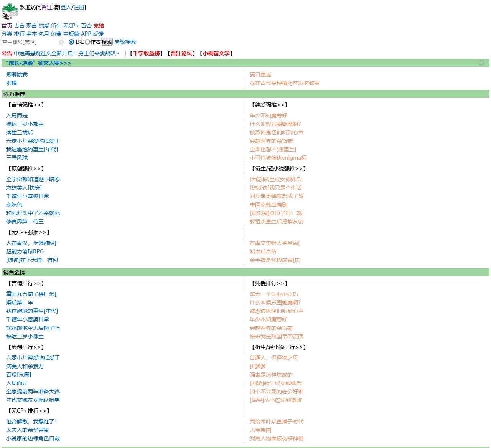Image resolution: width=491 pixels, height=448 pixels.
Task: Open the 晋江论坛 link
Action: [181, 53]
